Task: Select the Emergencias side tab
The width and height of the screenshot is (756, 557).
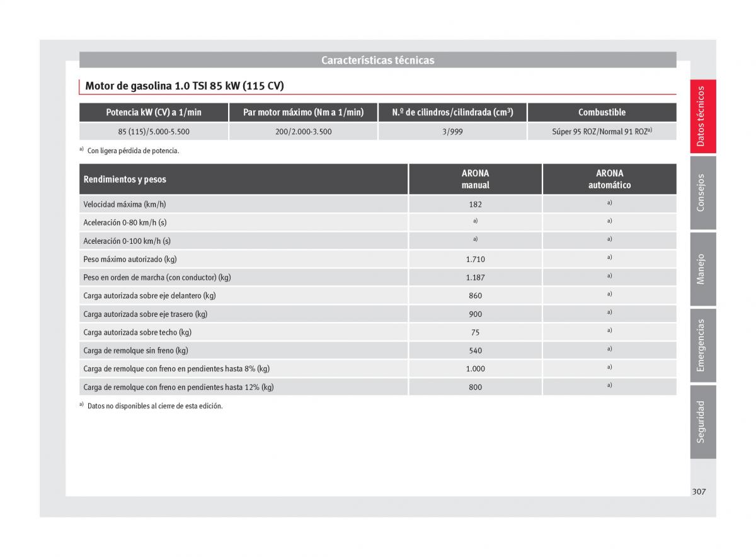Action: click(x=703, y=345)
